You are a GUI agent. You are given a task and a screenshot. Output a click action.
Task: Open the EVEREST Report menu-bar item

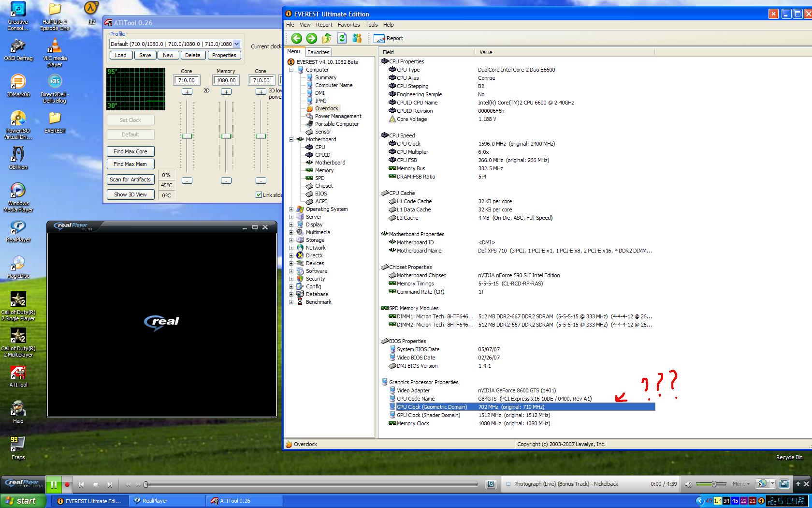pyautogui.click(x=324, y=25)
